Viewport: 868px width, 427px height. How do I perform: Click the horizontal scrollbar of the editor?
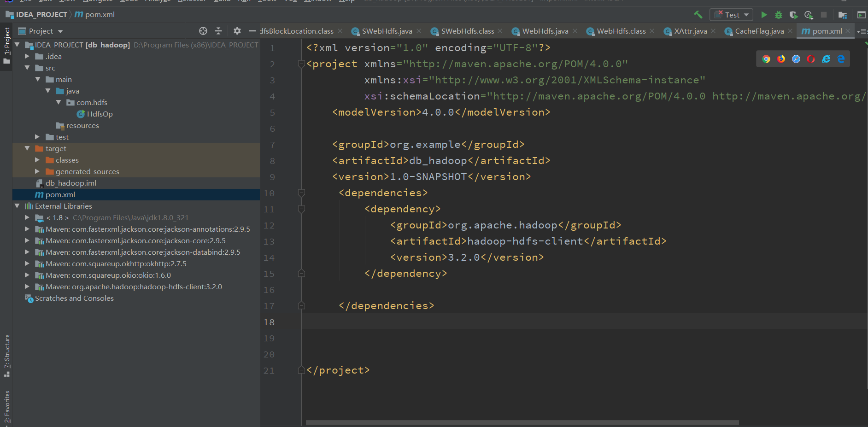pyautogui.click(x=522, y=422)
